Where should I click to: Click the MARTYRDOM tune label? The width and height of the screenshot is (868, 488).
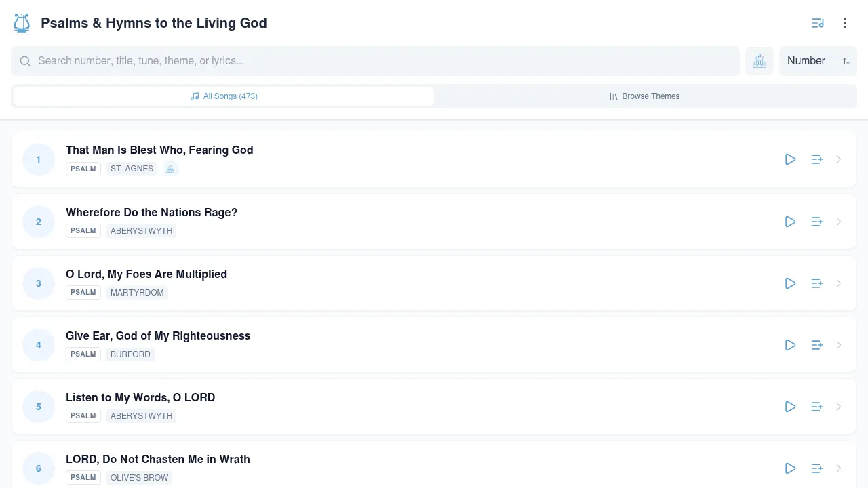point(137,292)
